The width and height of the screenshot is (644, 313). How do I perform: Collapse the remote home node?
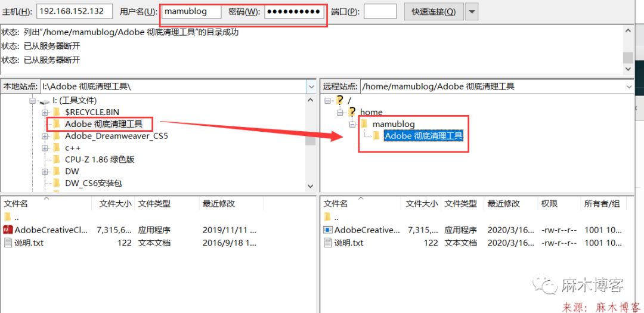[340, 112]
